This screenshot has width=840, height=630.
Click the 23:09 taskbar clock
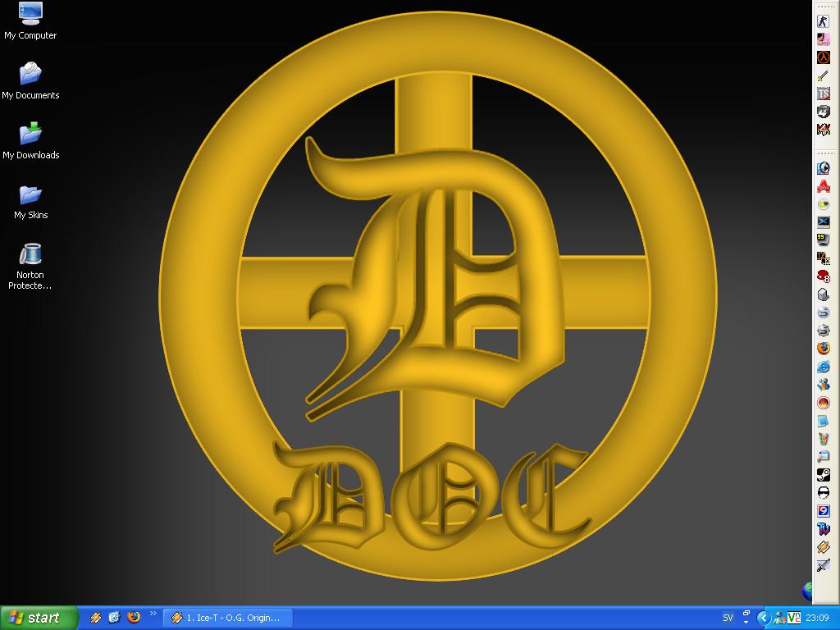[x=817, y=618]
